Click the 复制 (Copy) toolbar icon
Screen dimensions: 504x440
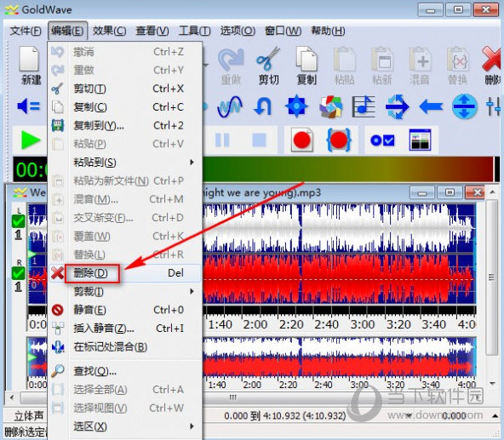(306, 66)
